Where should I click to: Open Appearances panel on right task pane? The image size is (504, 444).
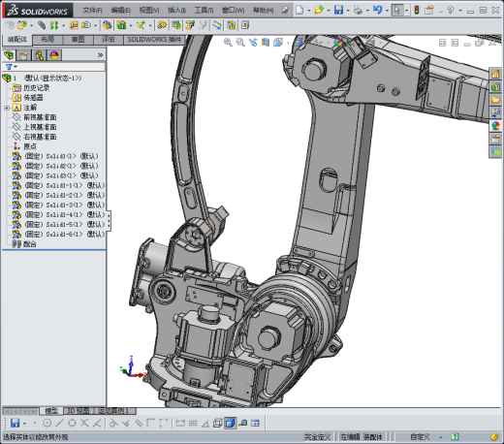(495, 126)
